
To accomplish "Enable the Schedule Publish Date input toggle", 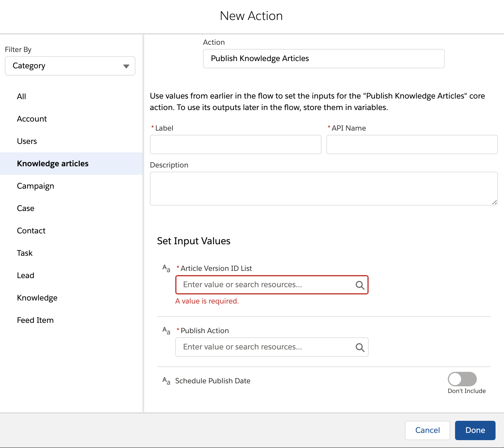I will coord(462,378).
